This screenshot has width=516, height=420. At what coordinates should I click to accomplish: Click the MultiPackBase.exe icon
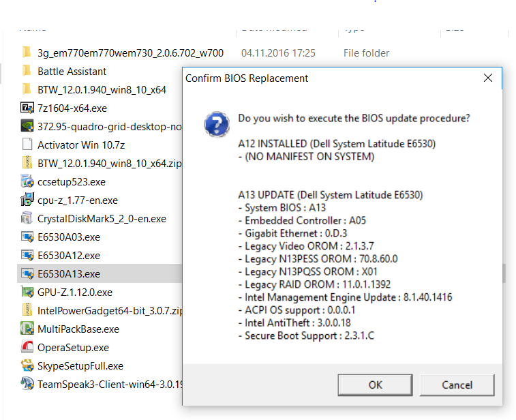[x=27, y=329]
